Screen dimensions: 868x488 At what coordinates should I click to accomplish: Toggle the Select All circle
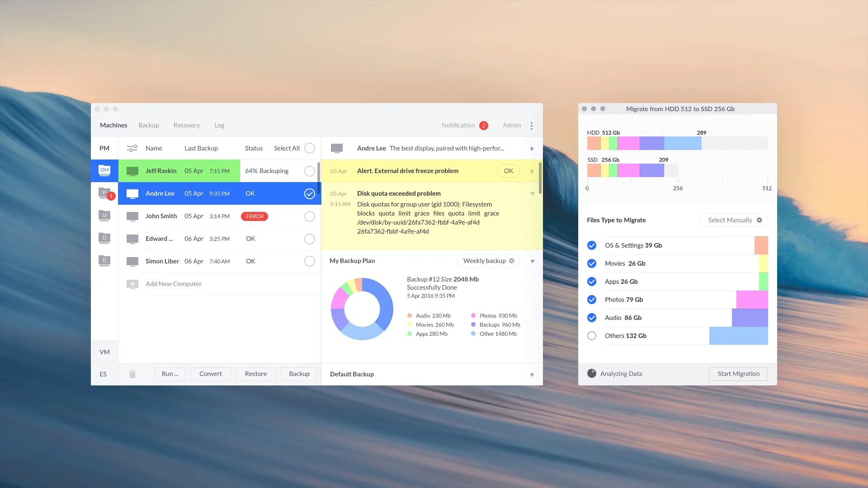pyautogui.click(x=310, y=148)
